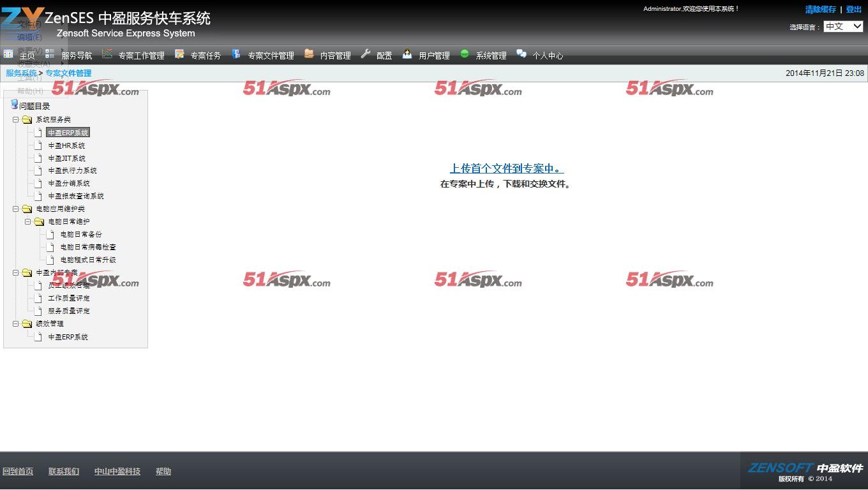
Task: Open the 专案任务 menu label
Action: [206, 56]
